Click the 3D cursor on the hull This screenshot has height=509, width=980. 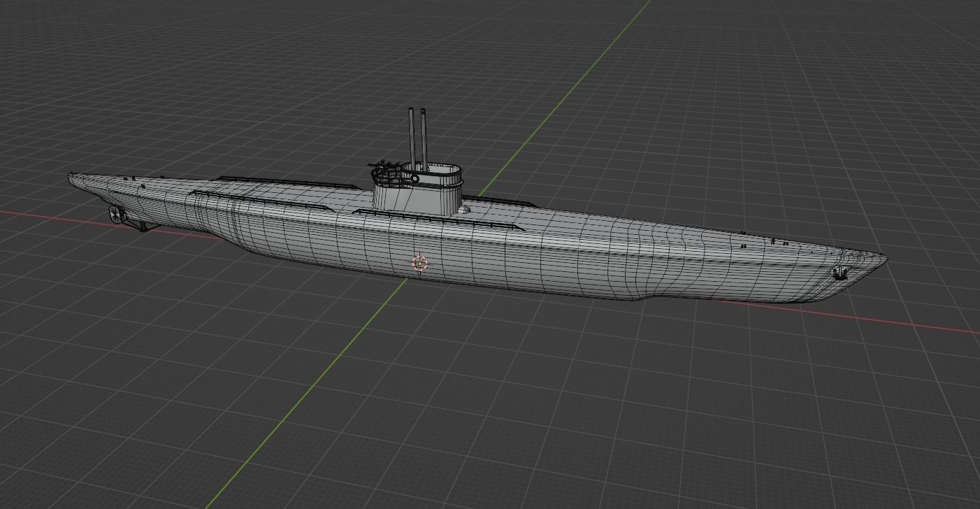(x=419, y=263)
